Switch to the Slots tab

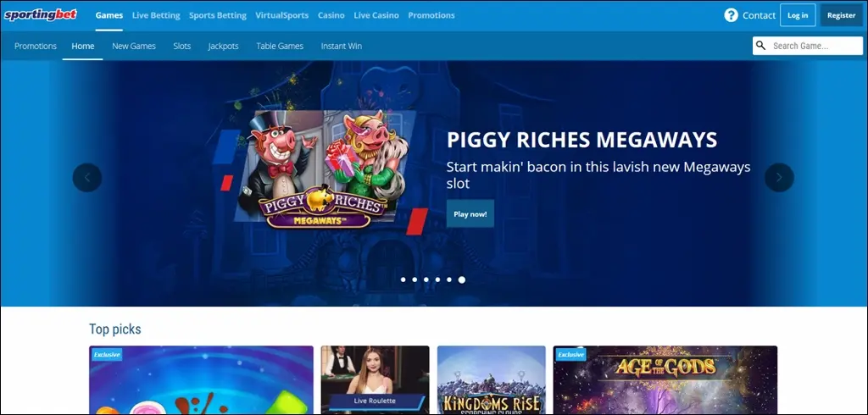(x=182, y=46)
